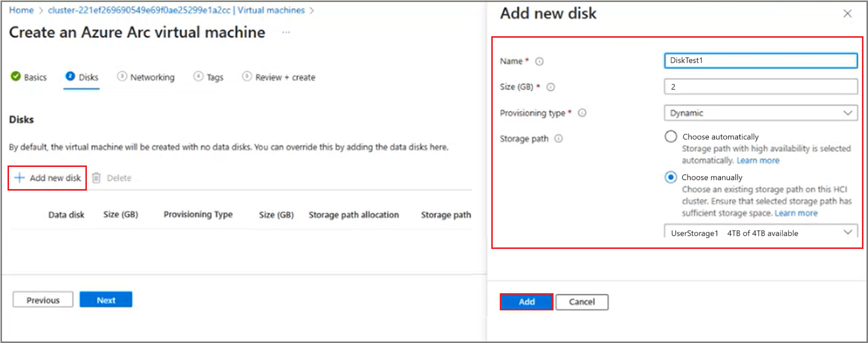Open the Provisioning type dropdown

(x=761, y=113)
